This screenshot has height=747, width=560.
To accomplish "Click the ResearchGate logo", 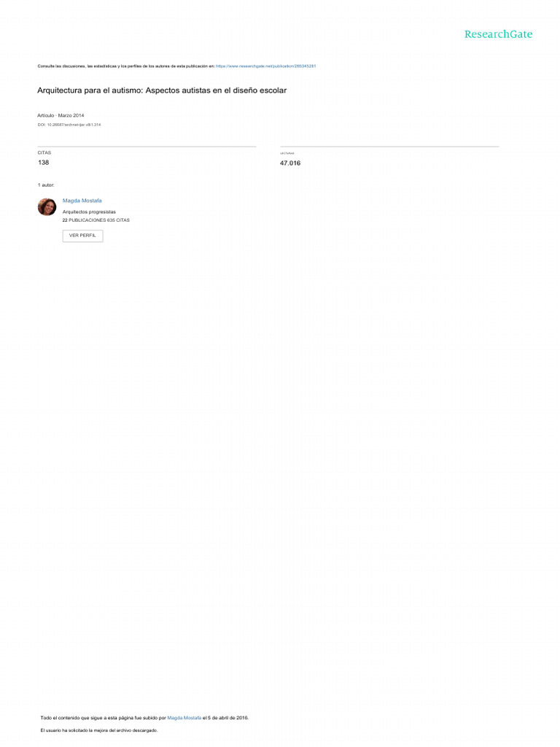I will coord(498,34).
